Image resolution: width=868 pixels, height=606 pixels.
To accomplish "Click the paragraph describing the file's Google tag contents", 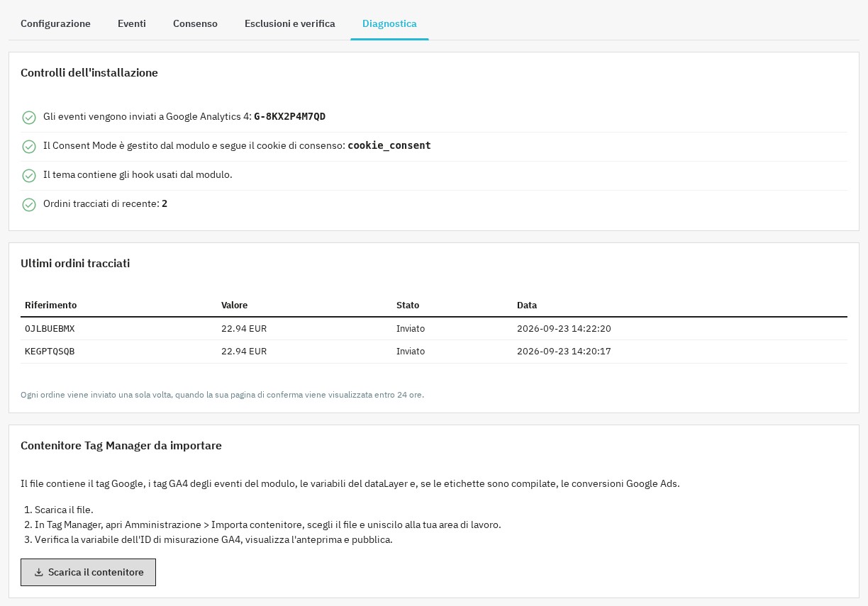I will pyautogui.click(x=350, y=483).
